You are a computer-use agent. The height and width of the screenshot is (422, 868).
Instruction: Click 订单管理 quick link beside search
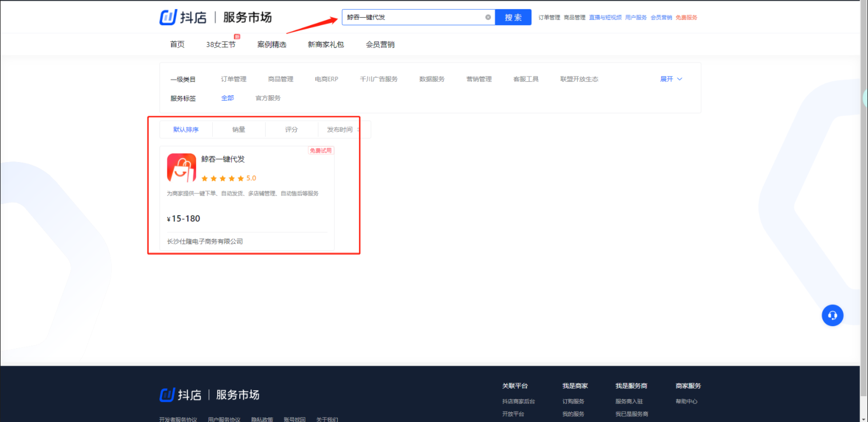[x=549, y=18]
